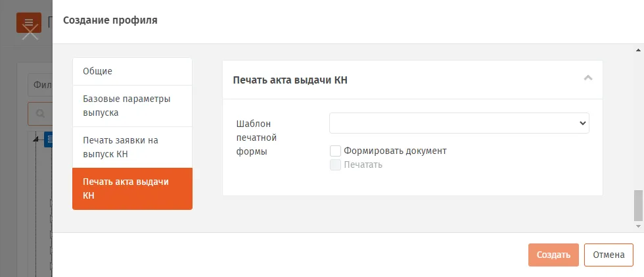Image resolution: width=644 pixels, height=277 pixels.
Task: Collapse the tree node triangle
Action: click(x=35, y=139)
